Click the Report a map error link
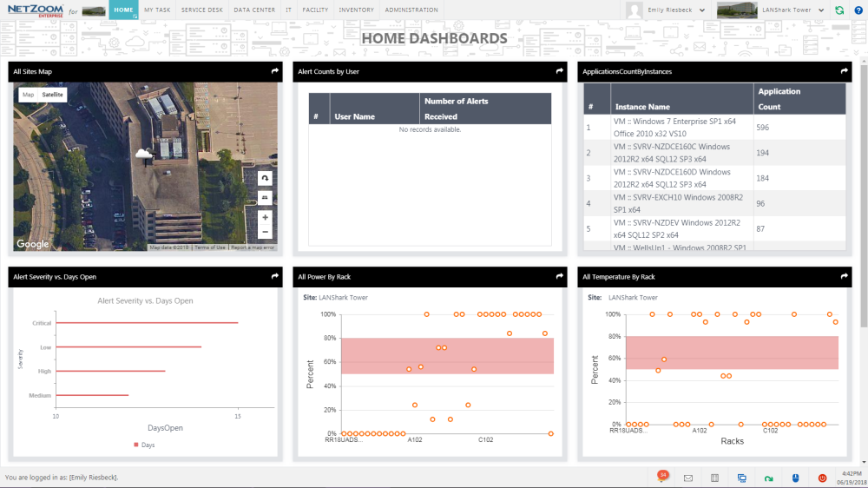 click(x=253, y=247)
